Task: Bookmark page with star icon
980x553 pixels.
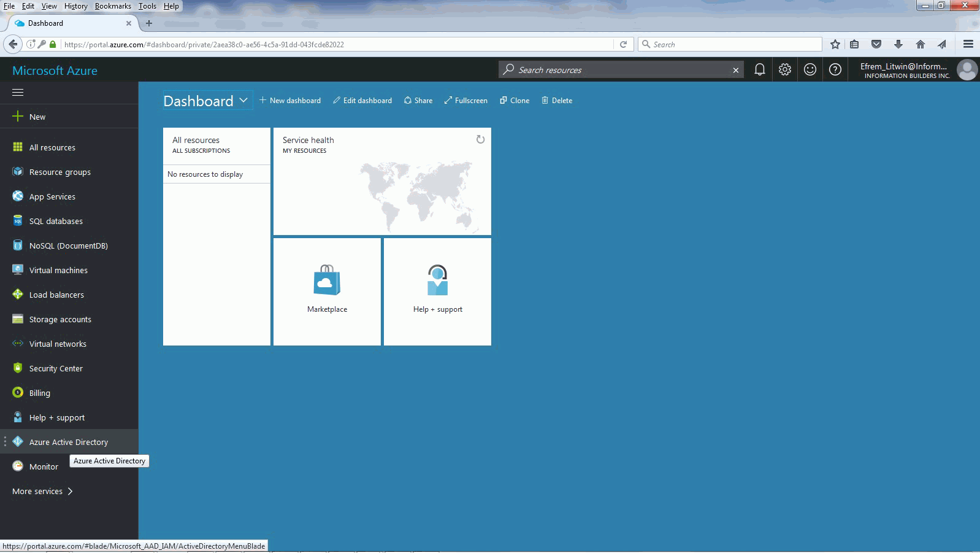Action: [835, 44]
